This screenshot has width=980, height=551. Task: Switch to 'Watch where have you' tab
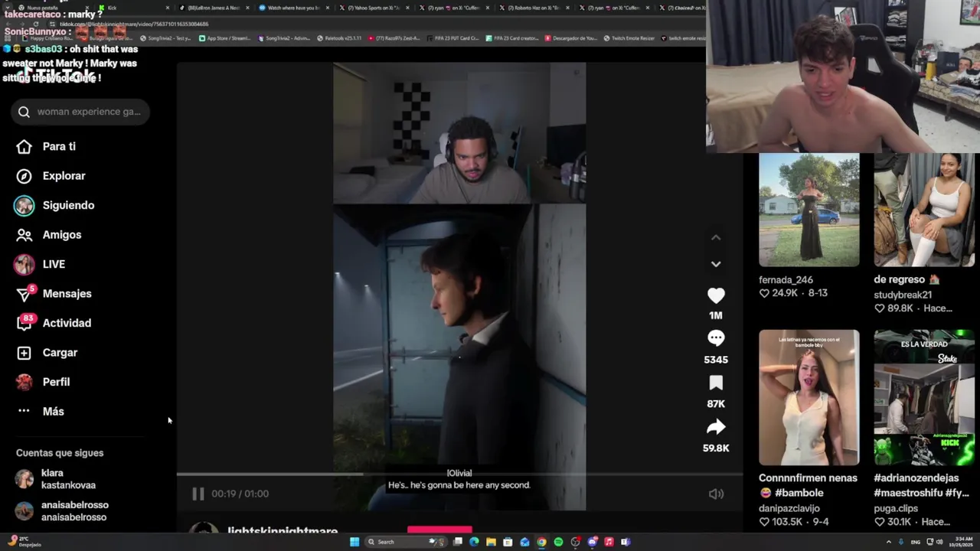293,8
